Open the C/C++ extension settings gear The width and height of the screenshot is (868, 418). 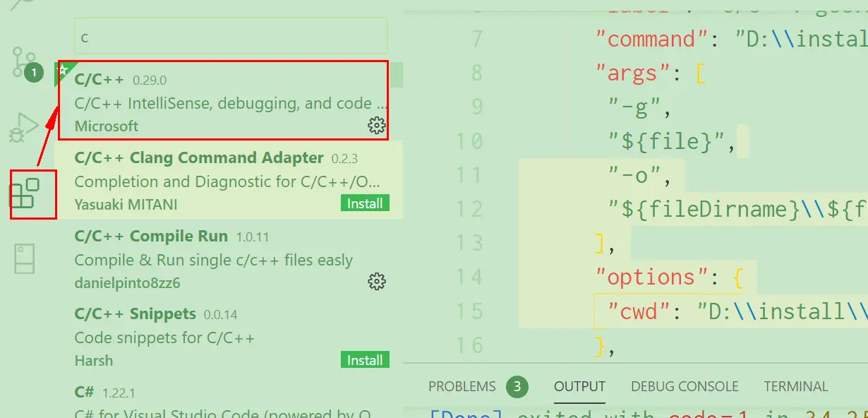pos(378,126)
